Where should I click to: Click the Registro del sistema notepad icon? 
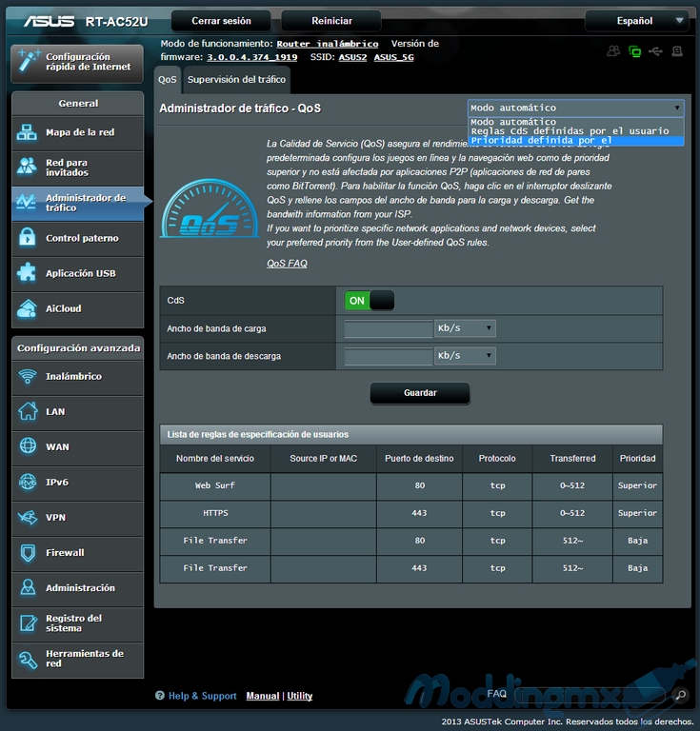28,622
